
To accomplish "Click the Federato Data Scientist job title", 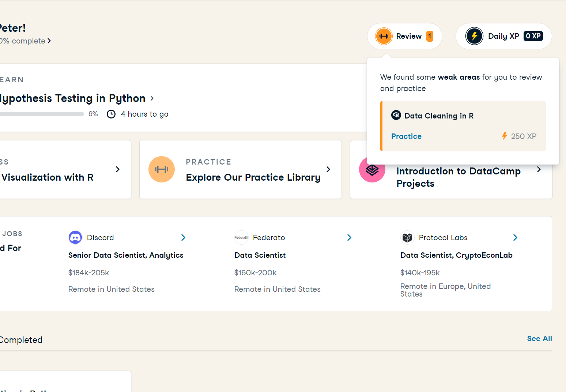I will coord(260,255).
